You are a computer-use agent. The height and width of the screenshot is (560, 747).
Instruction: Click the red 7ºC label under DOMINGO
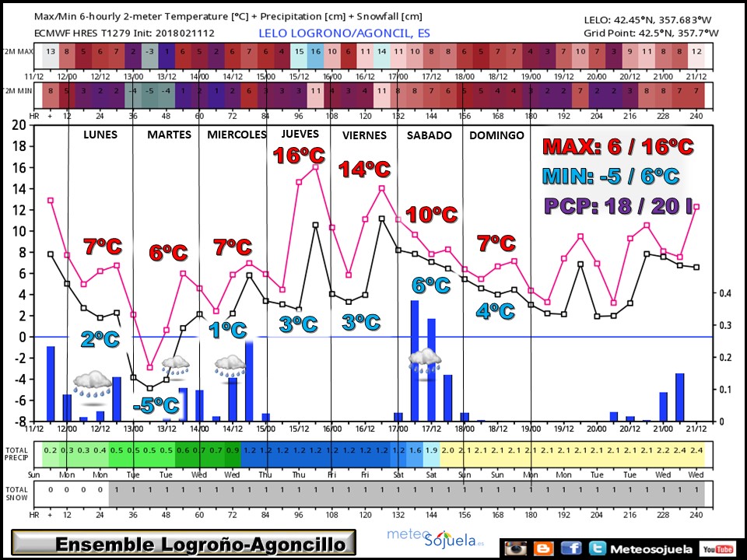click(x=496, y=243)
